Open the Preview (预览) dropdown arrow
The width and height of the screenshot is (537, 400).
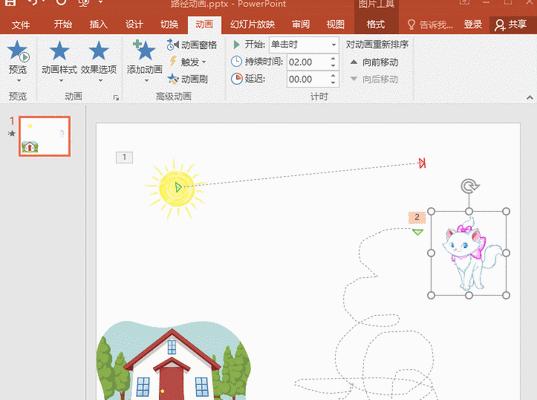[19, 81]
